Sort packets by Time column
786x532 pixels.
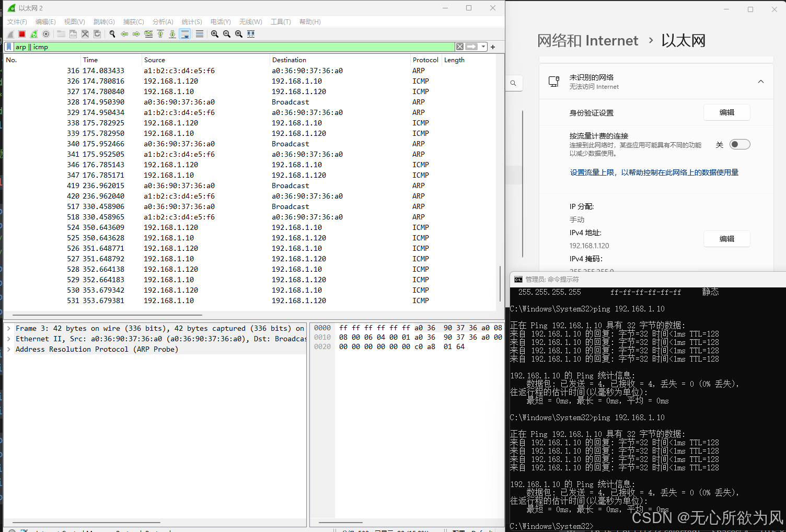click(x=111, y=60)
